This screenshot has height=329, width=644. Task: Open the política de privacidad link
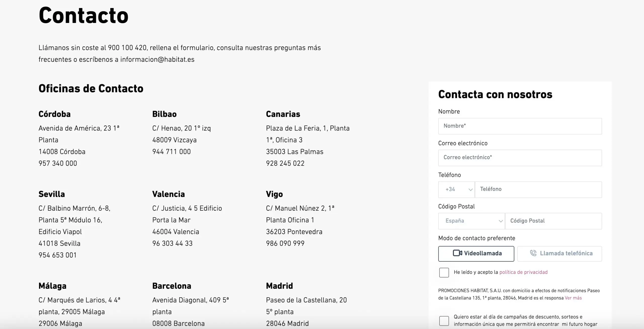pyautogui.click(x=523, y=272)
